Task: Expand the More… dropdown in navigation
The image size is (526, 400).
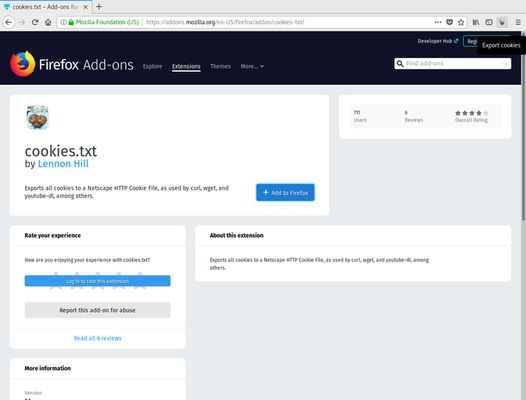Action: click(x=252, y=66)
